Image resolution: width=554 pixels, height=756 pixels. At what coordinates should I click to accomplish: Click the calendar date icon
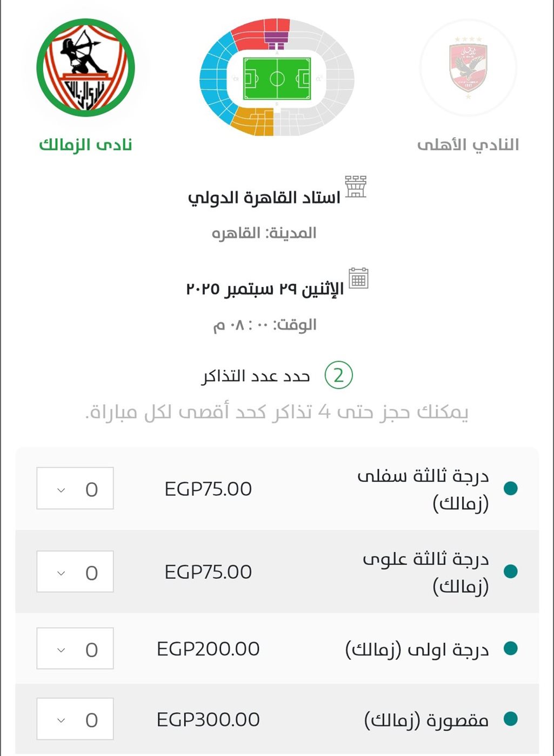(x=358, y=278)
